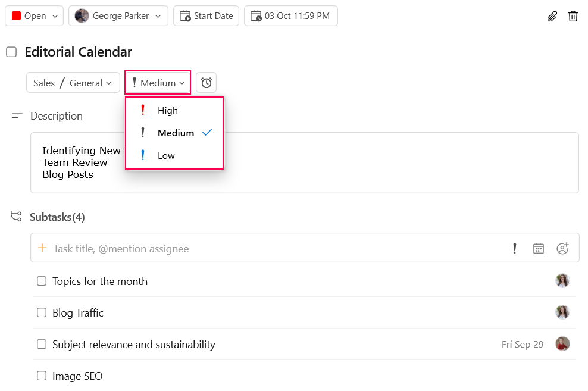
Task: Open subtask due date calendar icon
Action: coord(539,248)
